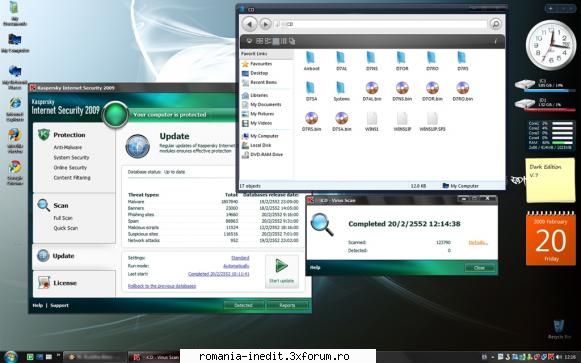Click the large globe Update icon in Kaspersky panel
This screenshot has height=363, width=581.
coord(137,146)
